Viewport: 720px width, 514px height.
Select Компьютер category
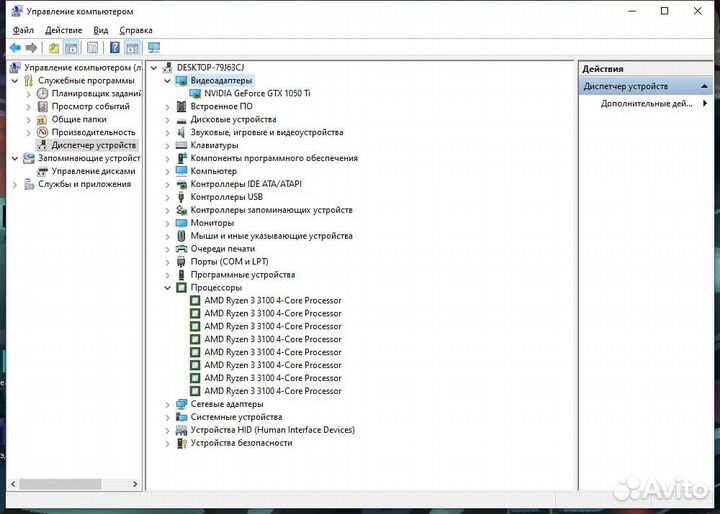214,171
